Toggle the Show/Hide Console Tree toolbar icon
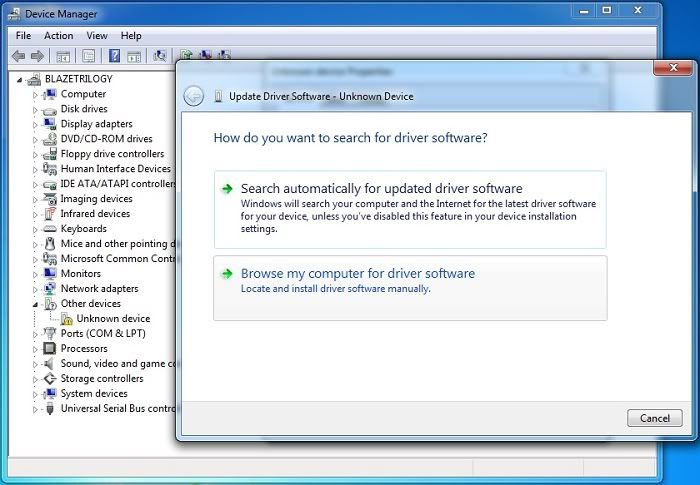 [x=63, y=56]
